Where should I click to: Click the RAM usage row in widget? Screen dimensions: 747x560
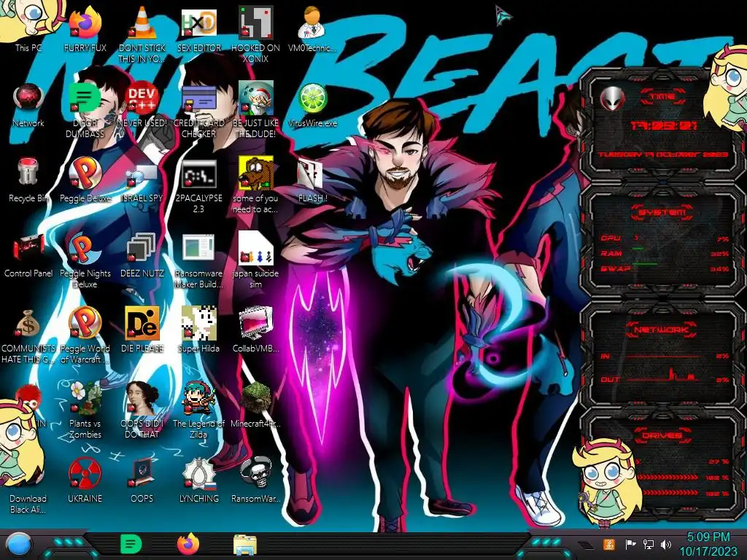(x=665, y=253)
